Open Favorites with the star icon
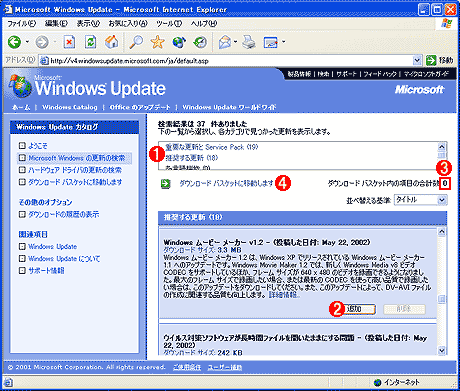 (157, 42)
